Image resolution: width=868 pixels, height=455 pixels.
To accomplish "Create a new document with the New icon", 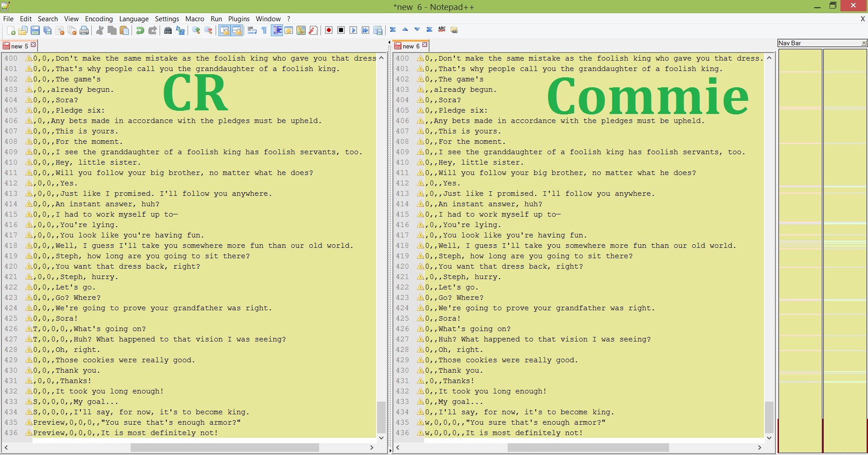I will click(11, 30).
